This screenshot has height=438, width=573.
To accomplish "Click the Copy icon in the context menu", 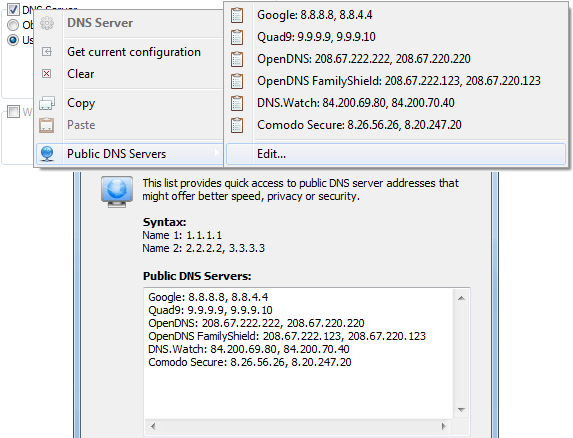I will [47, 103].
